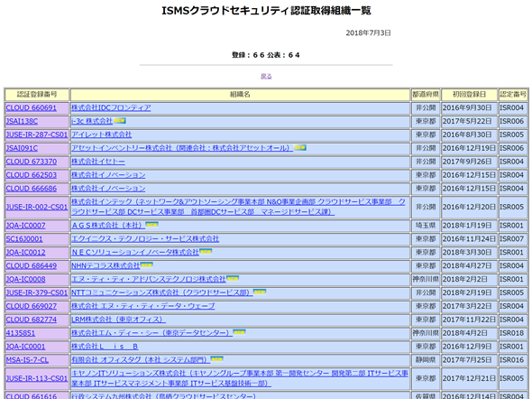Open アセットインベントリー株式会社 organization link

click(182, 148)
